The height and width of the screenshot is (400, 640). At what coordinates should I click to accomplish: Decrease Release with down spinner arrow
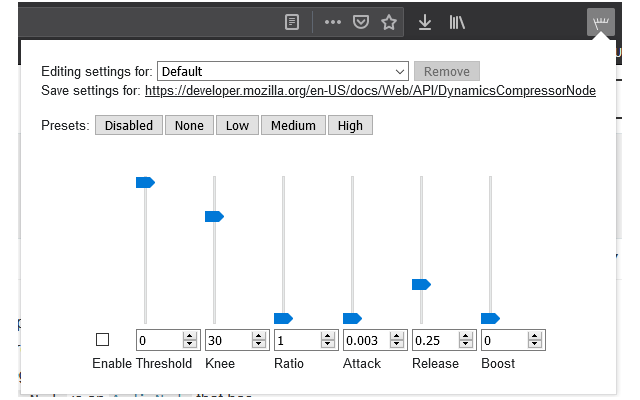[x=466, y=344]
